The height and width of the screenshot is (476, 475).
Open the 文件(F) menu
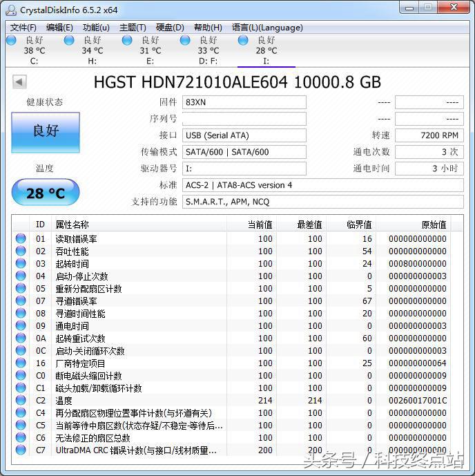point(23,28)
